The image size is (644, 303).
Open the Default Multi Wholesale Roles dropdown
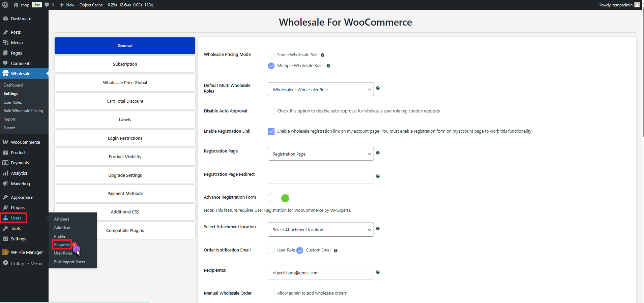(x=320, y=90)
